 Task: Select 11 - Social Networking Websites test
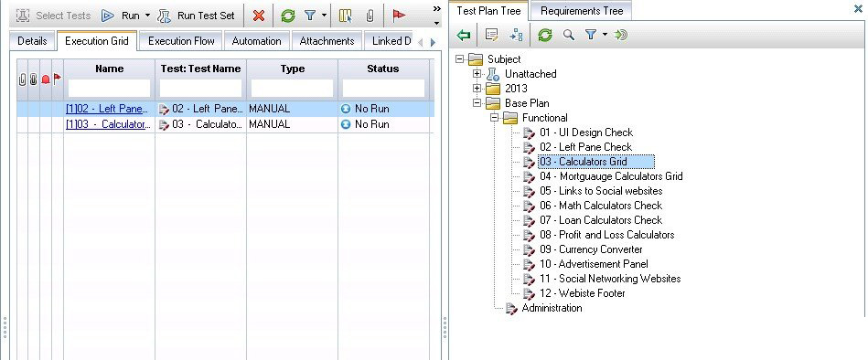pos(610,279)
